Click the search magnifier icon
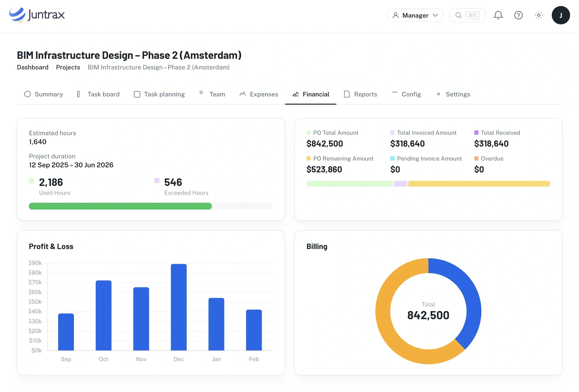The width and height of the screenshot is (579, 392). [x=459, y=15]
